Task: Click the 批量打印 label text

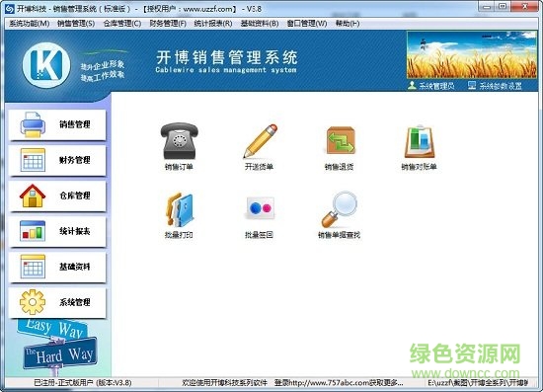Action: (179, 235)
